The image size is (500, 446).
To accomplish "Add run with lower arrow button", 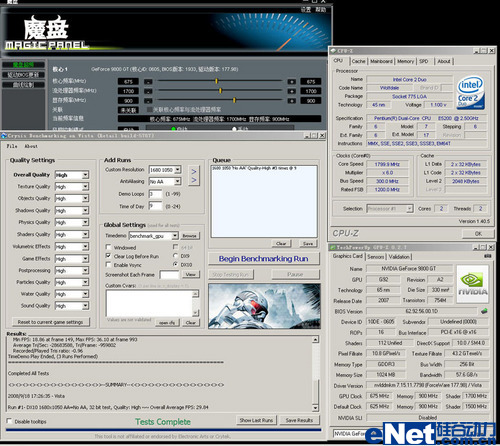I will tap(194, 181).
